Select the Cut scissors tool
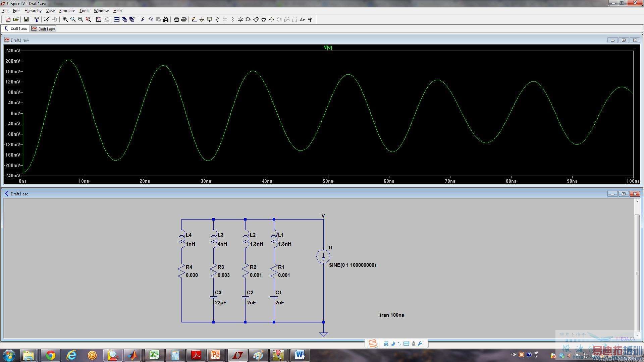Image resolution: width=644 pixels, height=362 pixels. pyautogui.click(x=143, y=19)
